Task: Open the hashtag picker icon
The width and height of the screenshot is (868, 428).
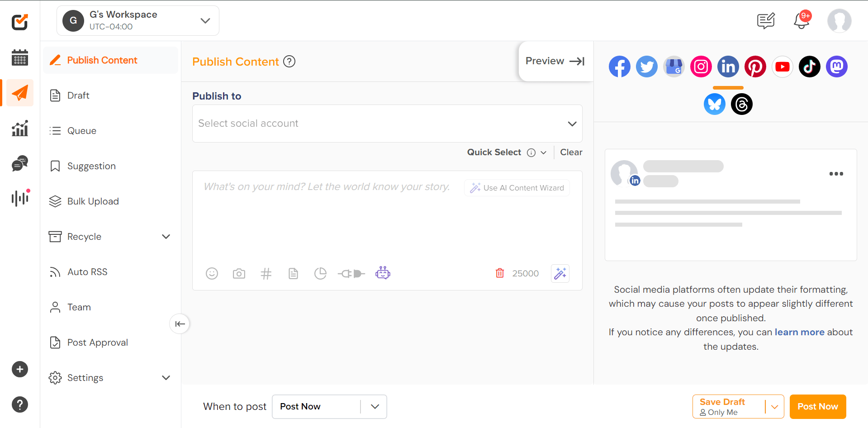Action: click(x=266, y=273)
